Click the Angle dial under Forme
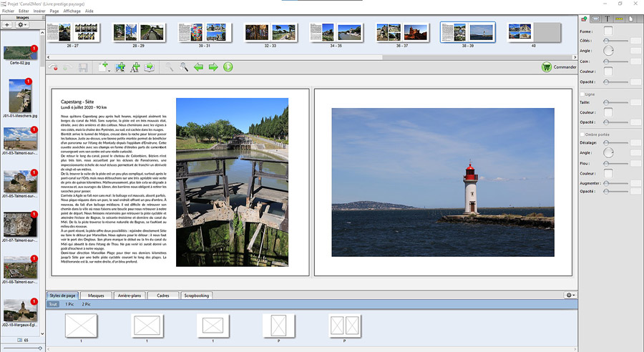Image resolution: width=644 pixels, height=352 pixels. pos(608,51)
